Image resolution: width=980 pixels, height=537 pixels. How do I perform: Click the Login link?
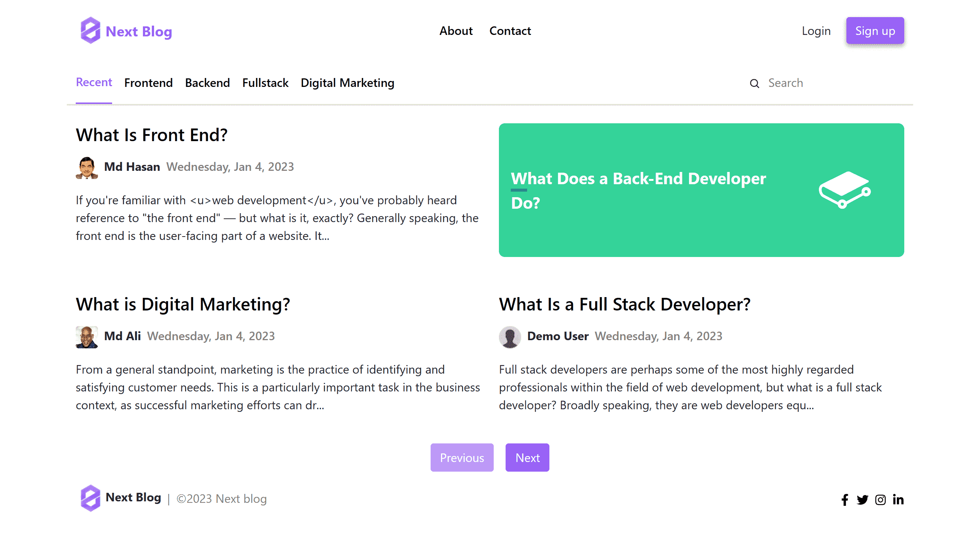[x=816, y=31]
